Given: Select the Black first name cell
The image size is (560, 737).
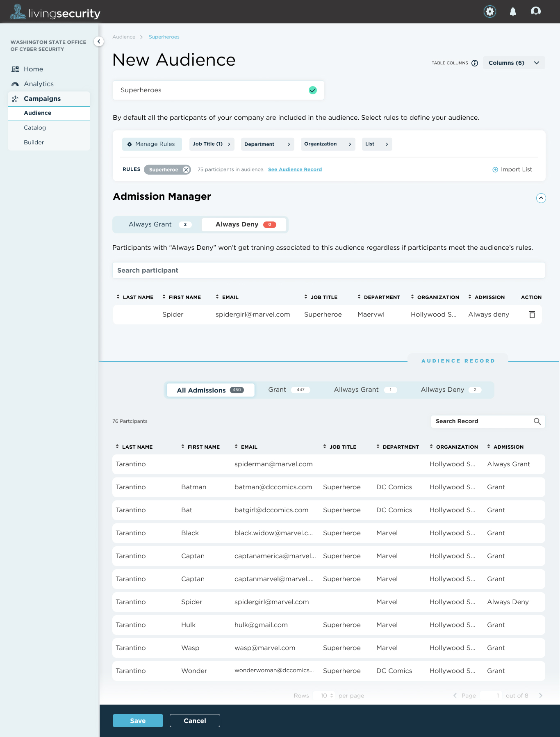Looking at the screenshot, I should click(x=190, y=533).
